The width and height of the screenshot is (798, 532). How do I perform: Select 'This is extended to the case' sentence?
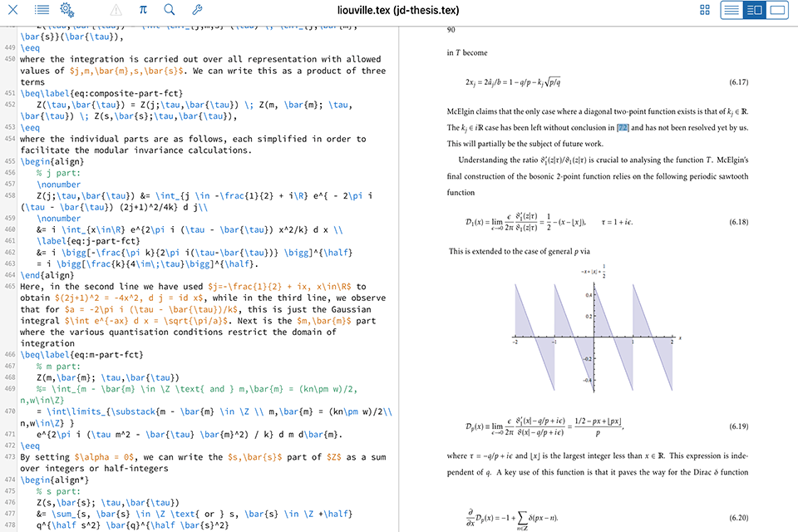[x=520, y=251]
